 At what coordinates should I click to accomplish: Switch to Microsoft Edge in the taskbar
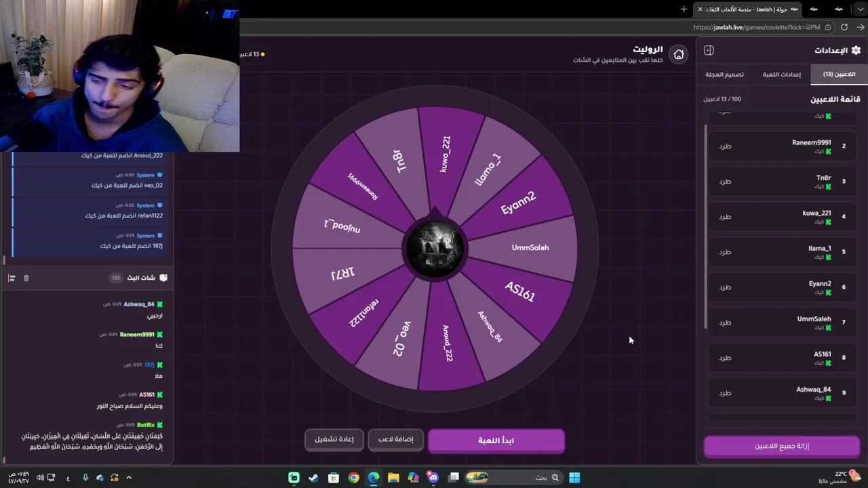coord(373,478)
